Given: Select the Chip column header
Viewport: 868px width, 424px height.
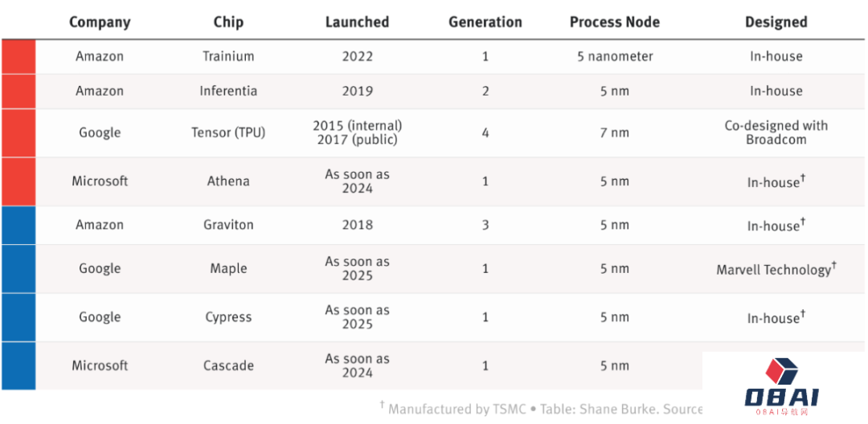Looking at the screenshot, I should tap(228, 22).
